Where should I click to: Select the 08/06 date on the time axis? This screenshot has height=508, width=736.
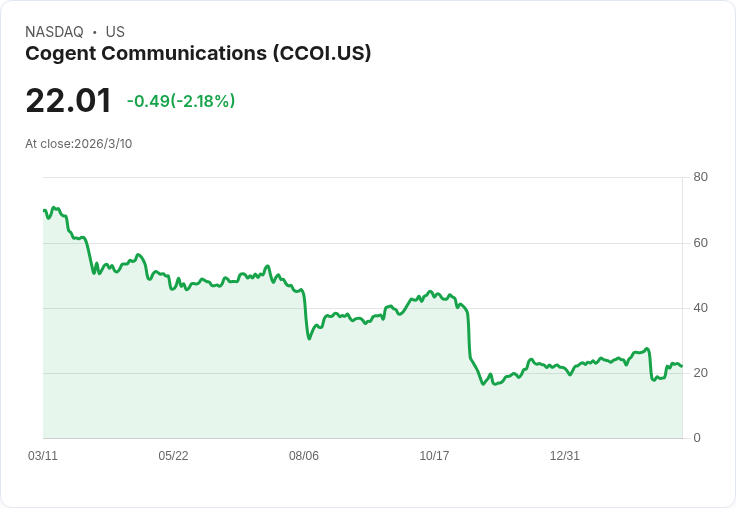point(304,456)
